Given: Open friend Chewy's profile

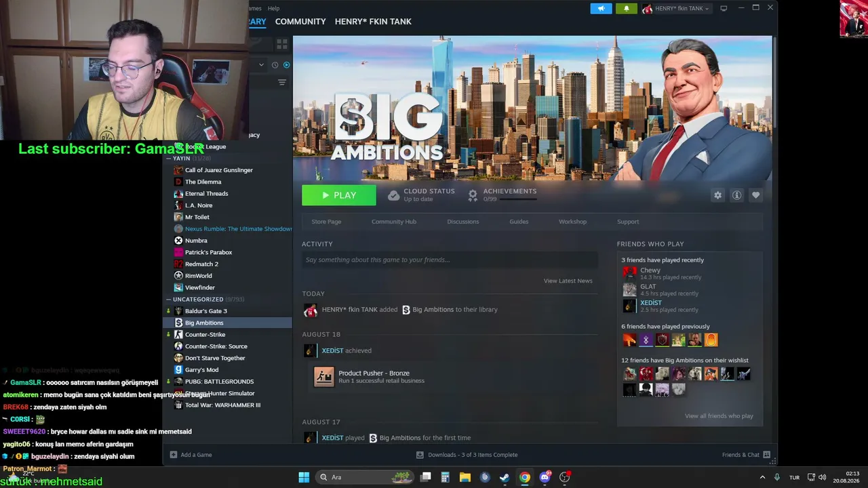Looking at the screenshot, I should pos(650,270).
